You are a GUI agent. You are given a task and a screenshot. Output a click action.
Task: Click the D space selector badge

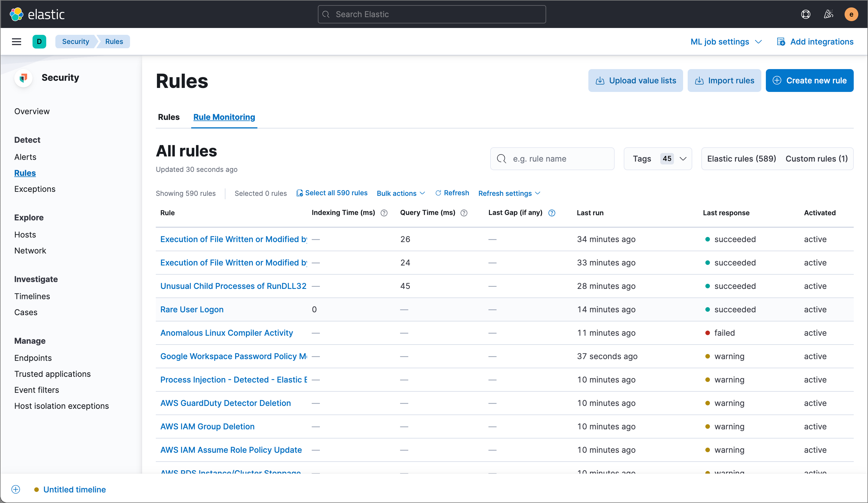point(39,42)
